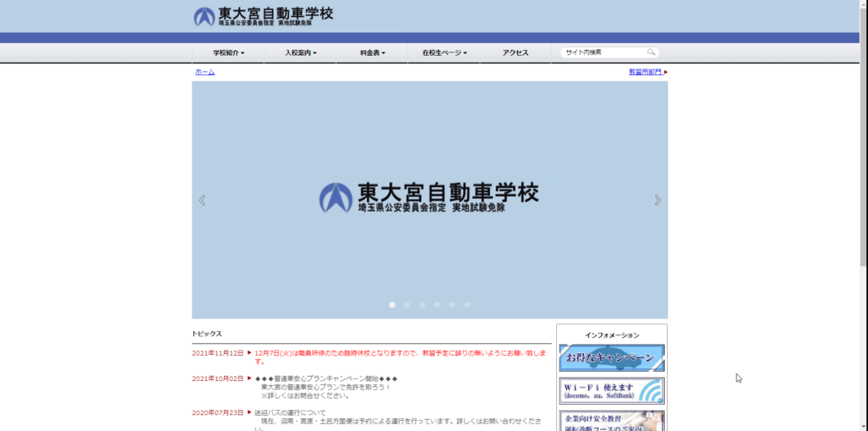The width and height of the screenshot is (868, 431).
Task: Select the first carousel dot indicator
Action: point(392,305)
